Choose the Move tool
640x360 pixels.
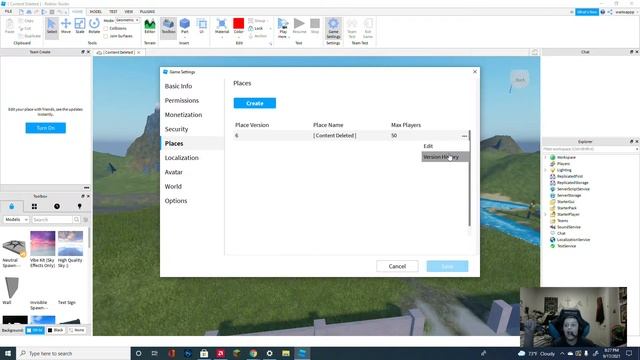pos(66,27)
